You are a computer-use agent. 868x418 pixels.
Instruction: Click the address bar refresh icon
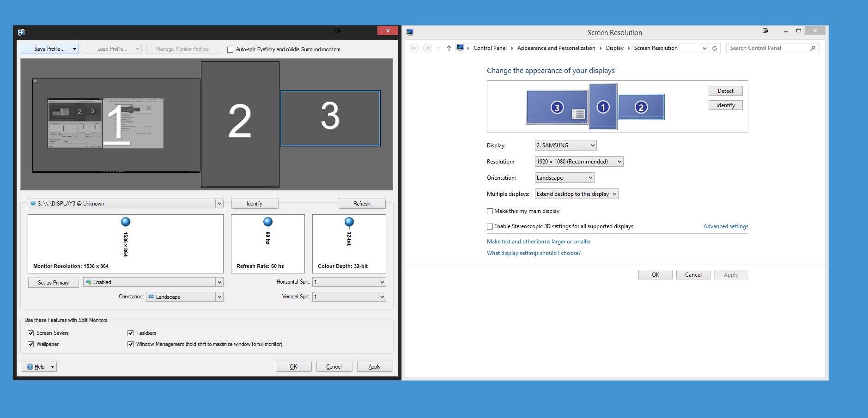[x=715, y=48]
